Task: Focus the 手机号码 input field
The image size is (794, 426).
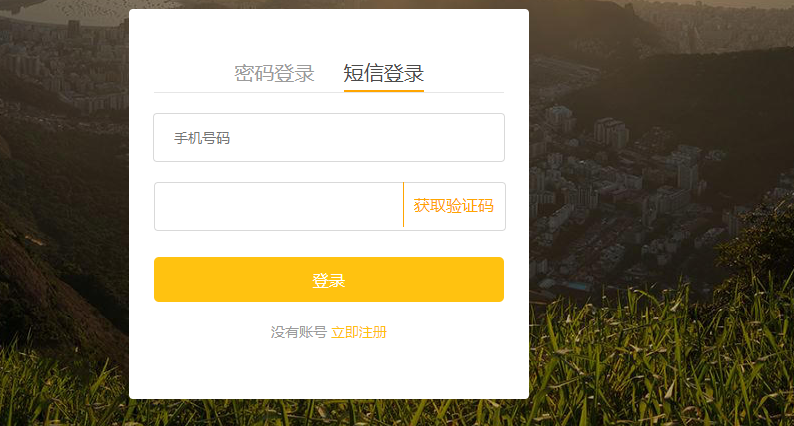Action: 328,138
